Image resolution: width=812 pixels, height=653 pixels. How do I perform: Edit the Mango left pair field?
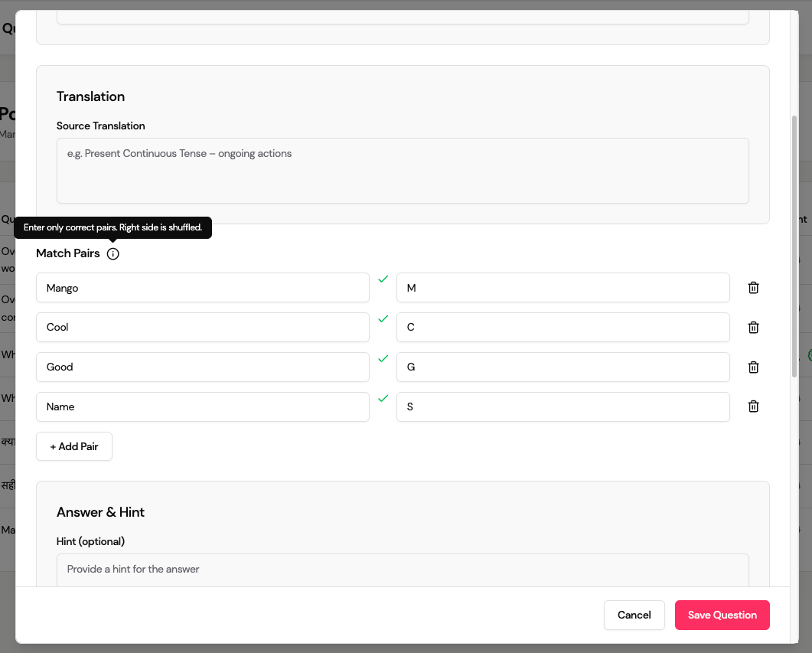202,288
